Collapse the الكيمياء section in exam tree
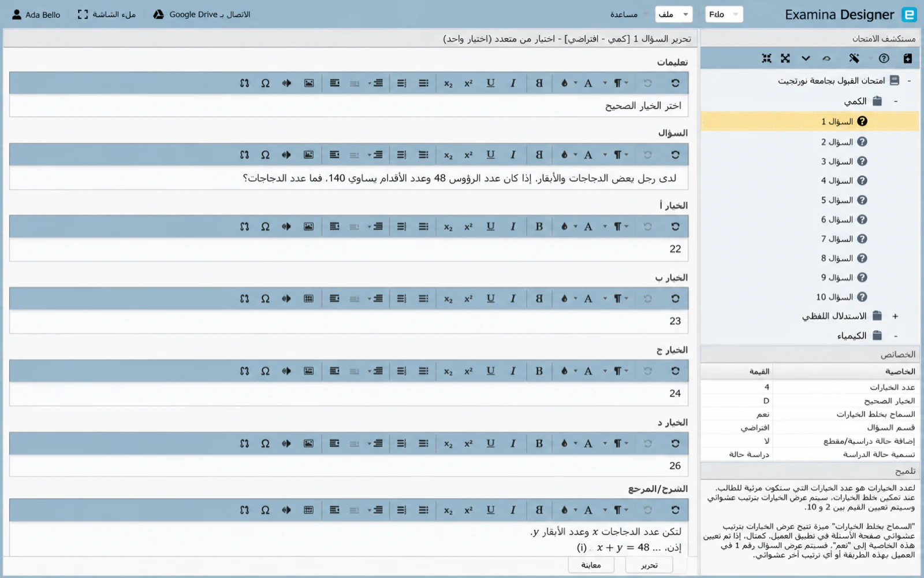The image size is (924, 578). tap(896, 336)
